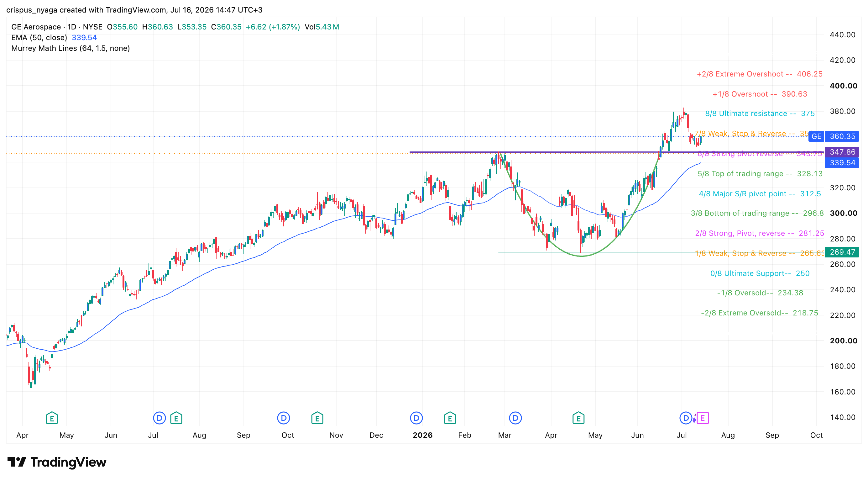
Task: Select the Murrey Math Lines indicator legend
Action: click(71, 48)
